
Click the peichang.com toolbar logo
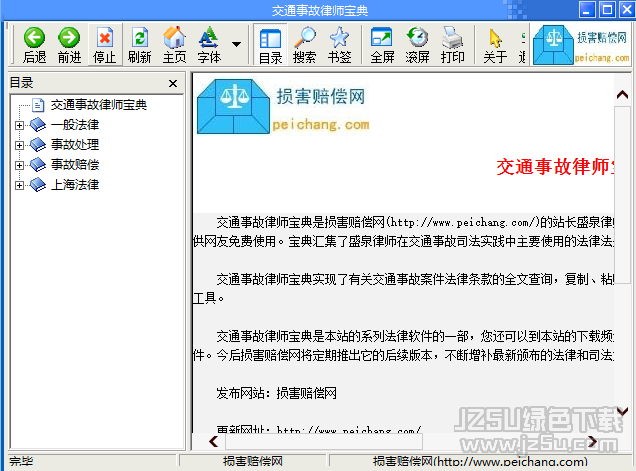pos(581,44)
